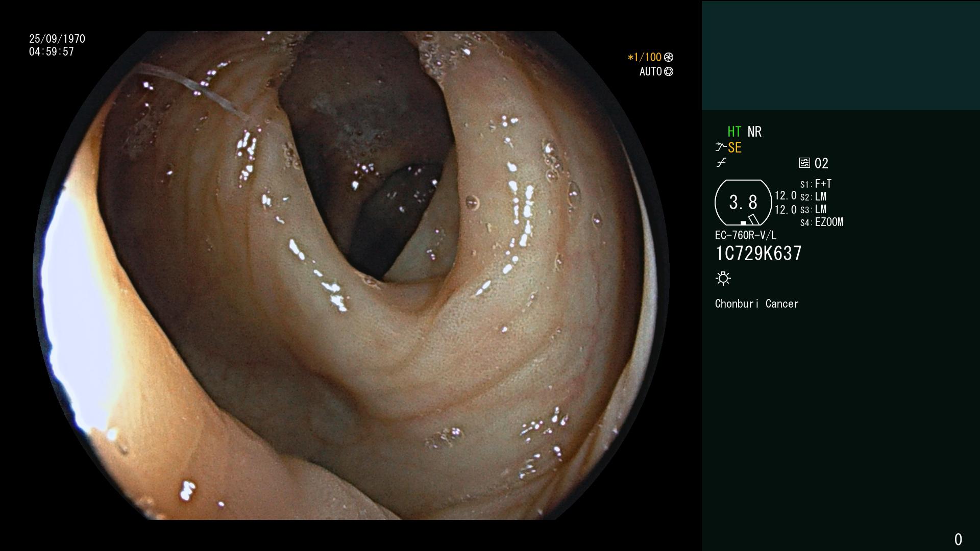Click the scope tip diameter 3.8 indicator
This screenshot has height=551, width=980.
pos(743,203)
